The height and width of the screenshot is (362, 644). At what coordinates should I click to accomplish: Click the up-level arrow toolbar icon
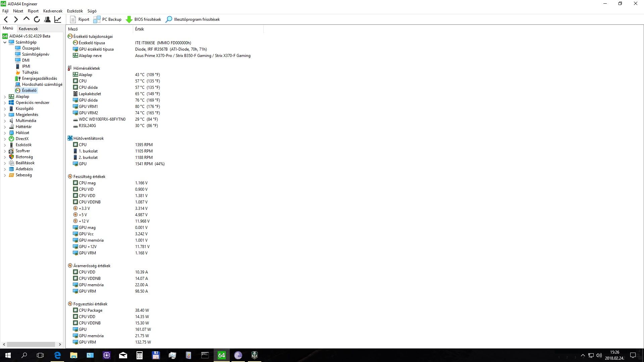coord(26,19)
